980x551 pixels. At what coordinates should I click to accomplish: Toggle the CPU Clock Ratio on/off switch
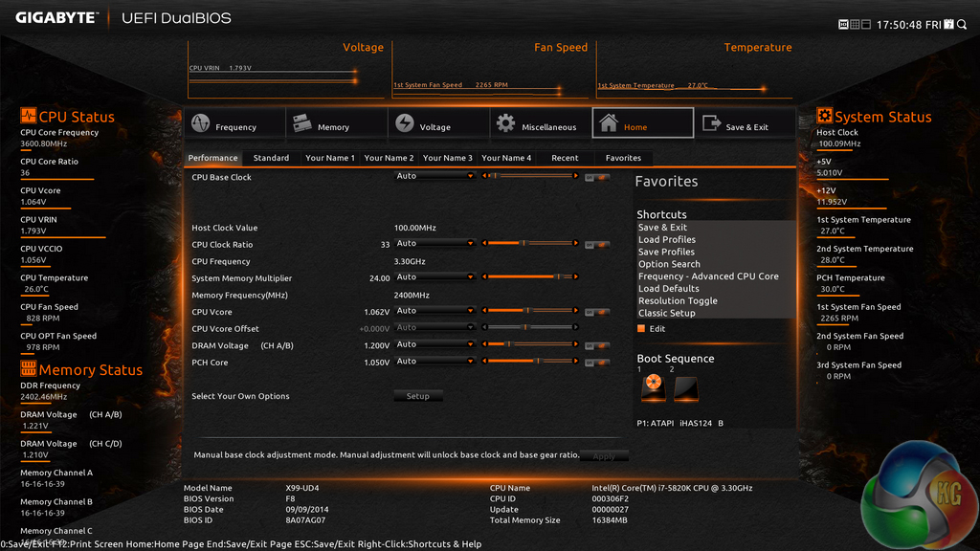tap(597, 244)
